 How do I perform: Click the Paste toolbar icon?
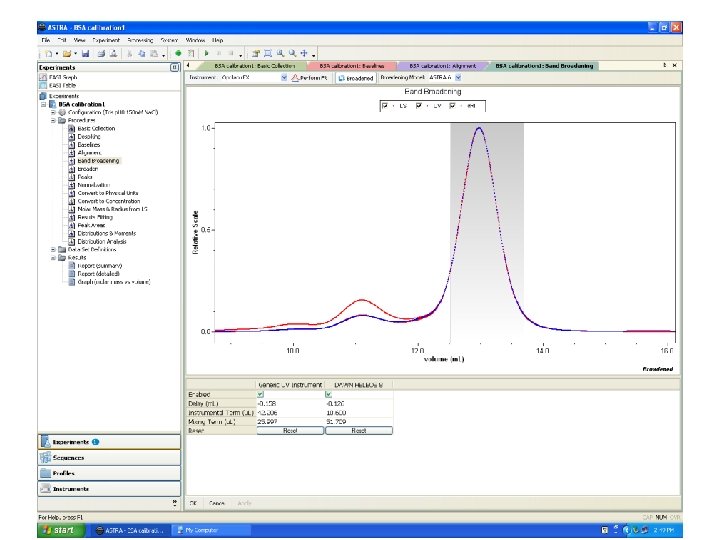[x=154, y=54]
